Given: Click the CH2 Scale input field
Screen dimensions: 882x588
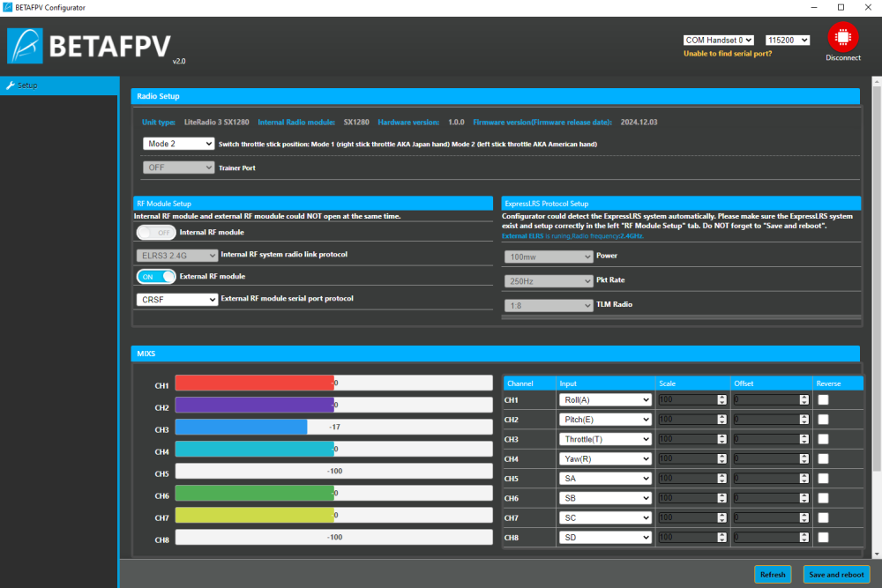Looking at the screenshot, I should coord(687,420).
